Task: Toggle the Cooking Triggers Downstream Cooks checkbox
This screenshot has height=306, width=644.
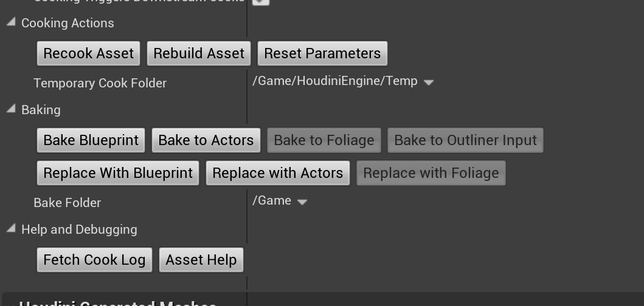Action: point(261,1)
